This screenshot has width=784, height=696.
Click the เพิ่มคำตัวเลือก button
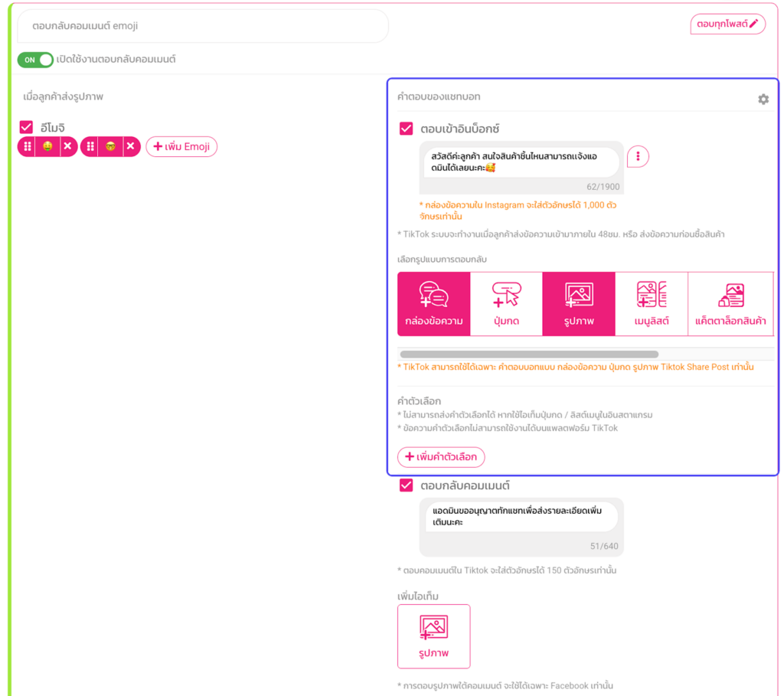[x=441, y=457]
